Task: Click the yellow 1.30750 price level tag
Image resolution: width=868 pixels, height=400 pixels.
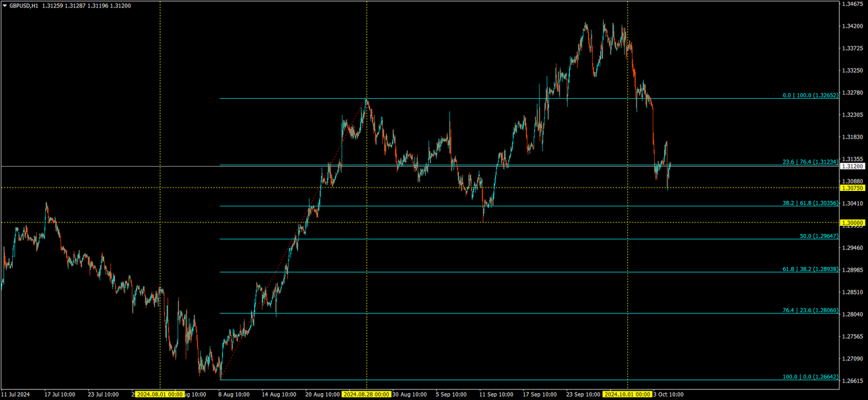Action: (853, 188)
